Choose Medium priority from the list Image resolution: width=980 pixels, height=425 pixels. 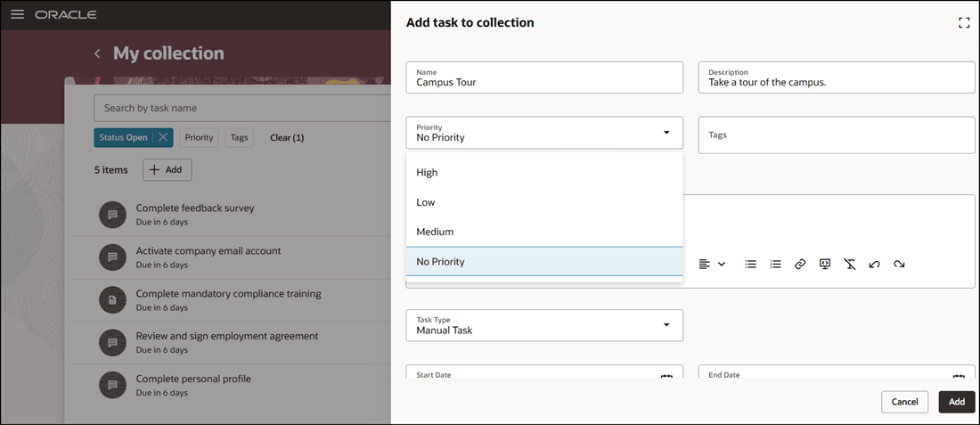544,232
